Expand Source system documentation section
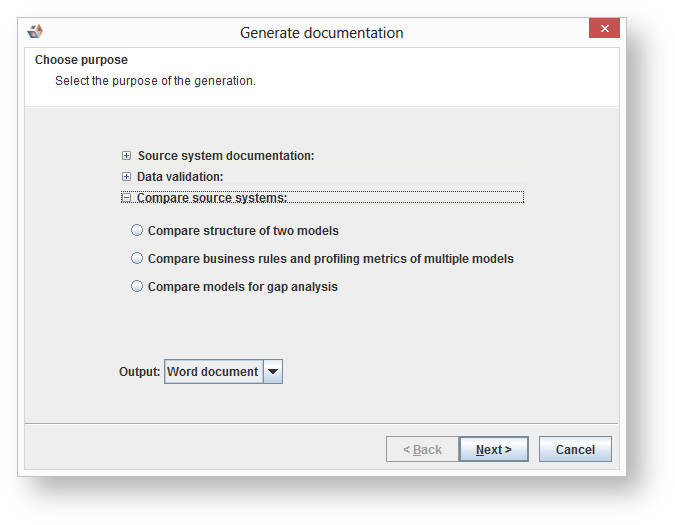This screenshot has width=675, height=525. pos(126,156)
